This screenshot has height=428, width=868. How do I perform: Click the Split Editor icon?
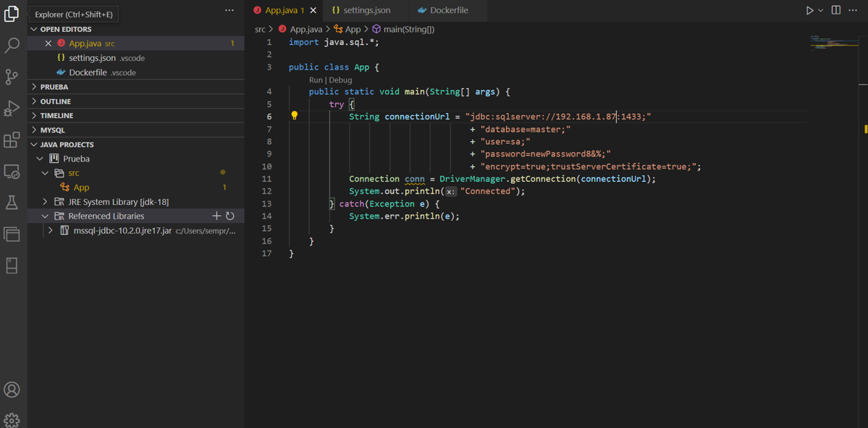(x=836, y=11)
